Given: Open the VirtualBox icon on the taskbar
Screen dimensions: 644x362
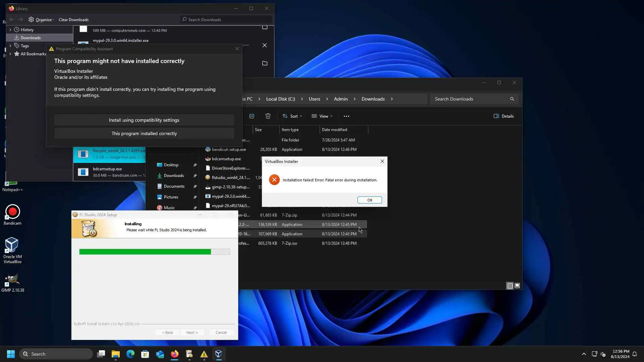Looking at the screenshot, I should pyautogui.click(x=219, y=354).
